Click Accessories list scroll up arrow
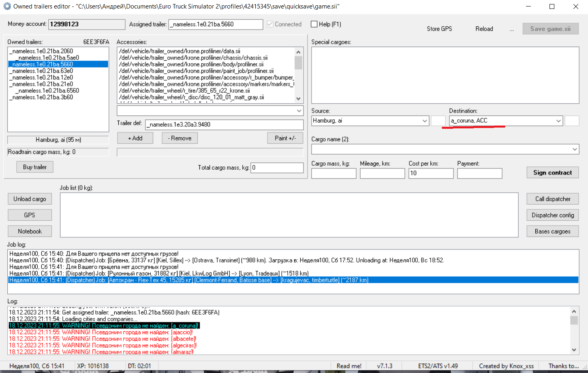 [299, 52]
